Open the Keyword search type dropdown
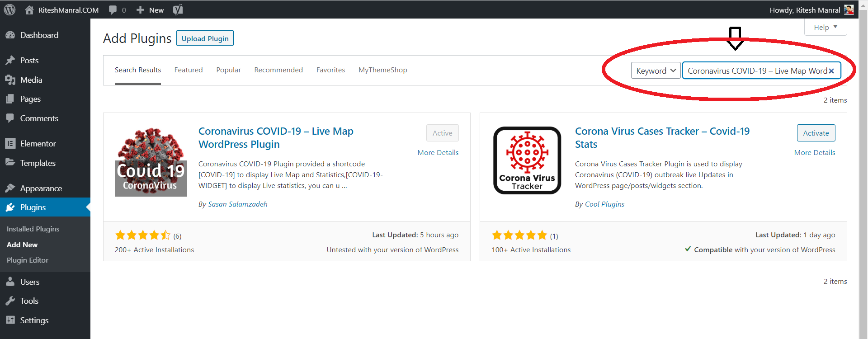Screen dimensions: 868x339 coord(656,71)
